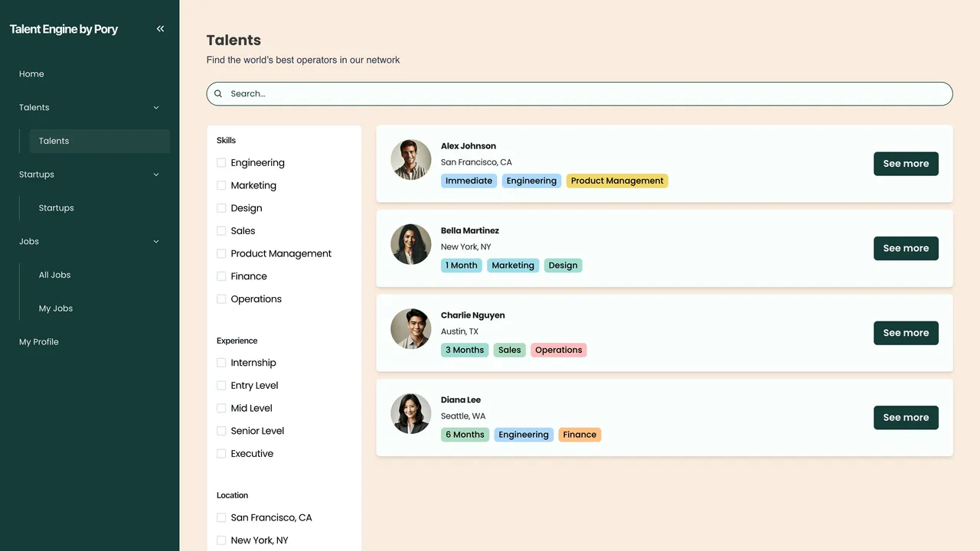This screenshot has height=551, width=980.
Task: Collapse sidebar with double-chevron icon
Action: [160, 29]
